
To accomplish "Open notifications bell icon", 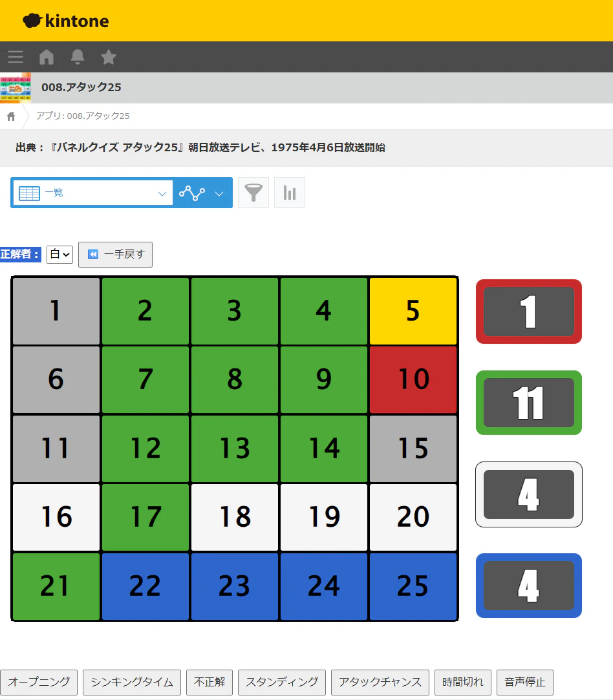I will click(x=78, y=57).
